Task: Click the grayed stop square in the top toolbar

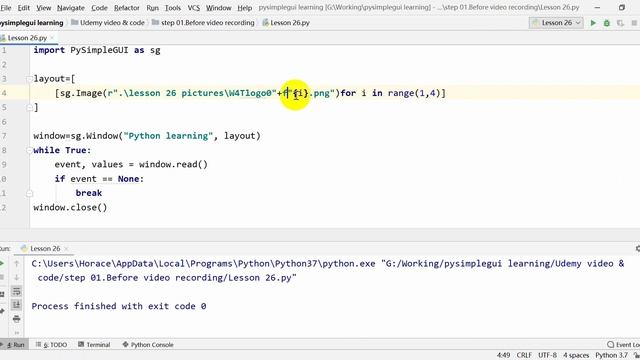Action: tap(634, 23)
